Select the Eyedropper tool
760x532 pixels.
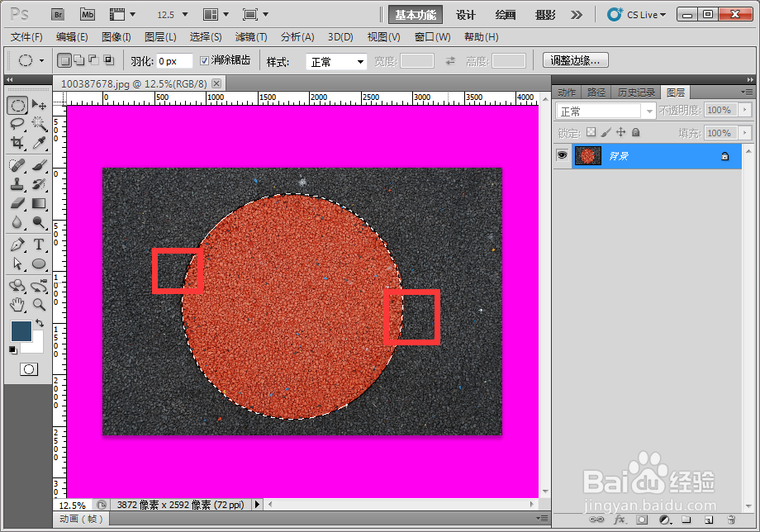tap(40, 142)
